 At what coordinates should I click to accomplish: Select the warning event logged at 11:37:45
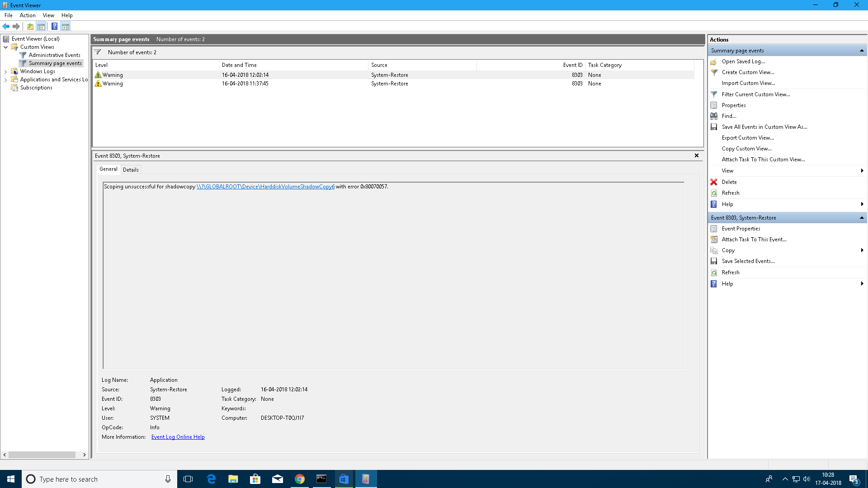245,84
